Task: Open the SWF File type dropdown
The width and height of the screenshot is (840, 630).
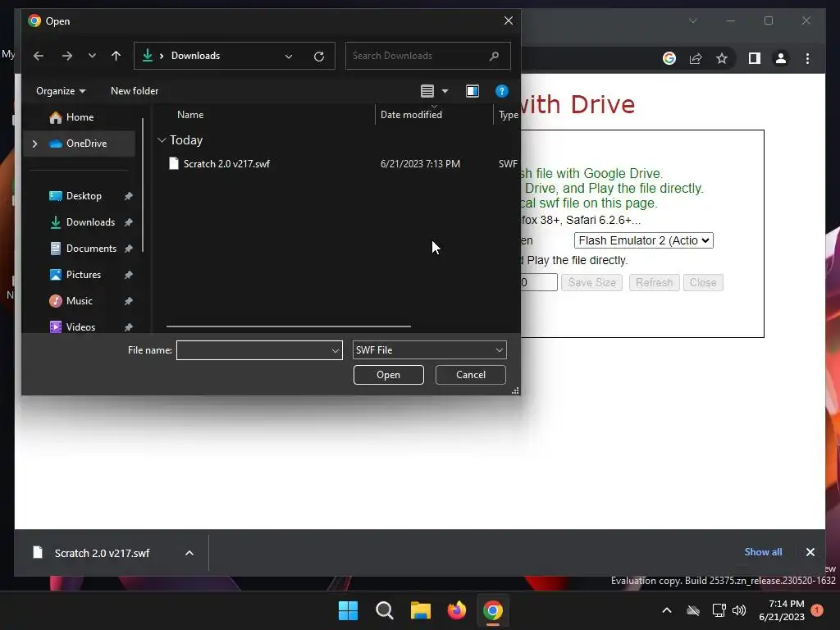Action: [430, 350]
